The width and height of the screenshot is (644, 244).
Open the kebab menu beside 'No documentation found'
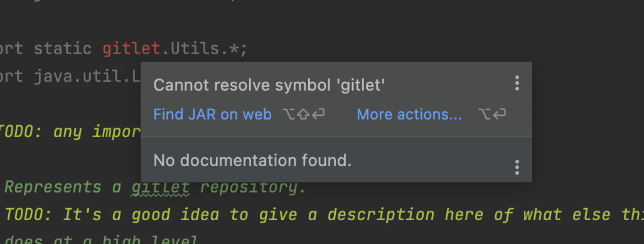pos(517,167)
